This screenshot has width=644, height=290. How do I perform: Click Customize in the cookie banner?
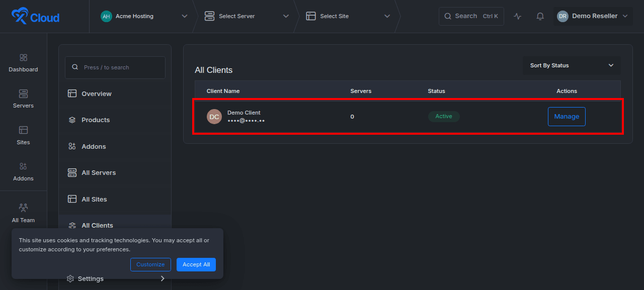tap(150, 264)
